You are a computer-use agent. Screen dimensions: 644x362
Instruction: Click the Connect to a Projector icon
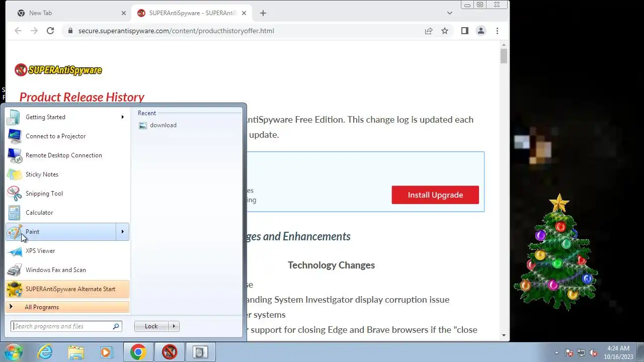pyautogui.click(x=15, y=136)
